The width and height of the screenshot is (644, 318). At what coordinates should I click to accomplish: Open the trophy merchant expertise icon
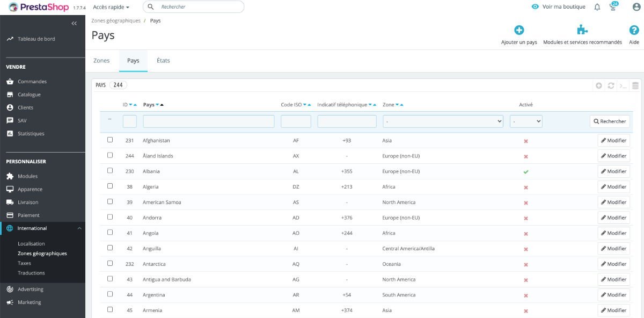(x=612, y=7)
